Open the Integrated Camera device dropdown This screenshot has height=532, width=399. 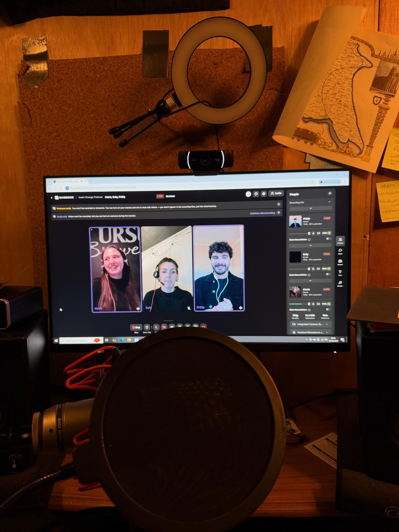tap(310, 324)
